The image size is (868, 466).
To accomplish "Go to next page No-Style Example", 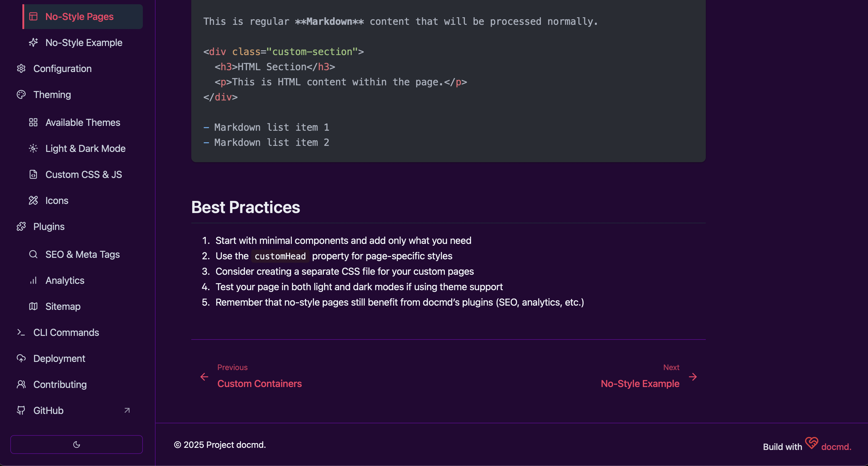I will (x=649, y=376).
